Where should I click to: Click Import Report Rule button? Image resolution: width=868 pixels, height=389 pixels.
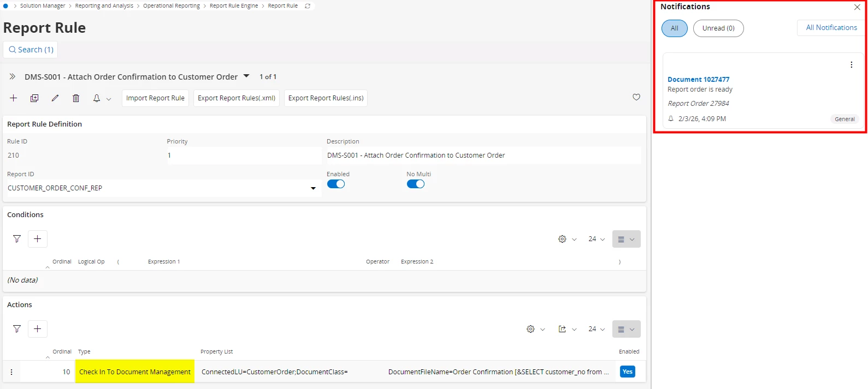pyautogui.click(x=155, y=98)
